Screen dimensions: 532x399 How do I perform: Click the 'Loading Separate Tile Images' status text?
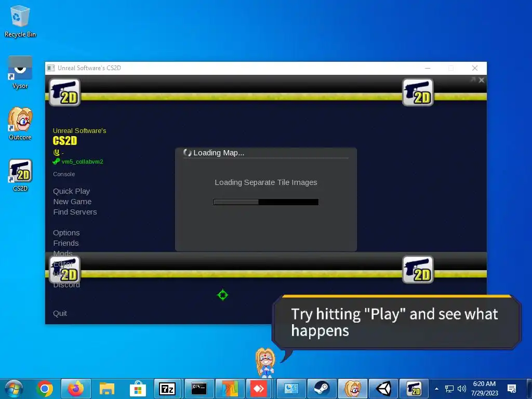(265, 182)
